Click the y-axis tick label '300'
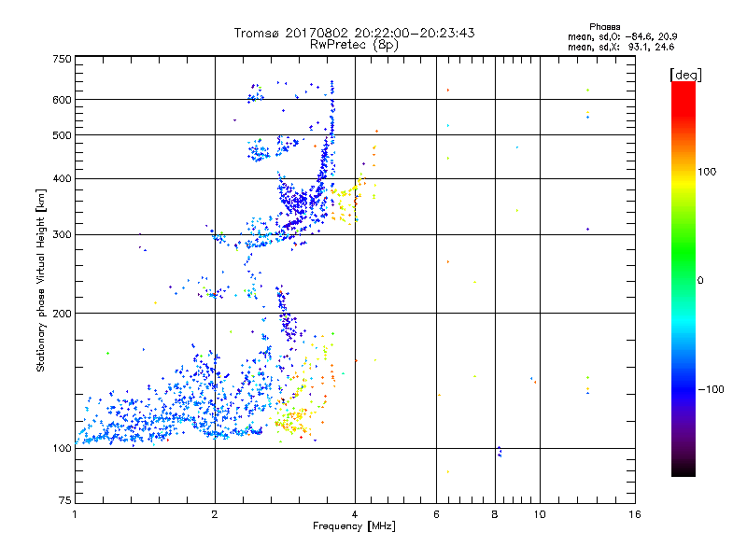Image resolution: width=747 pixels, height=560 pixels. 62,234
